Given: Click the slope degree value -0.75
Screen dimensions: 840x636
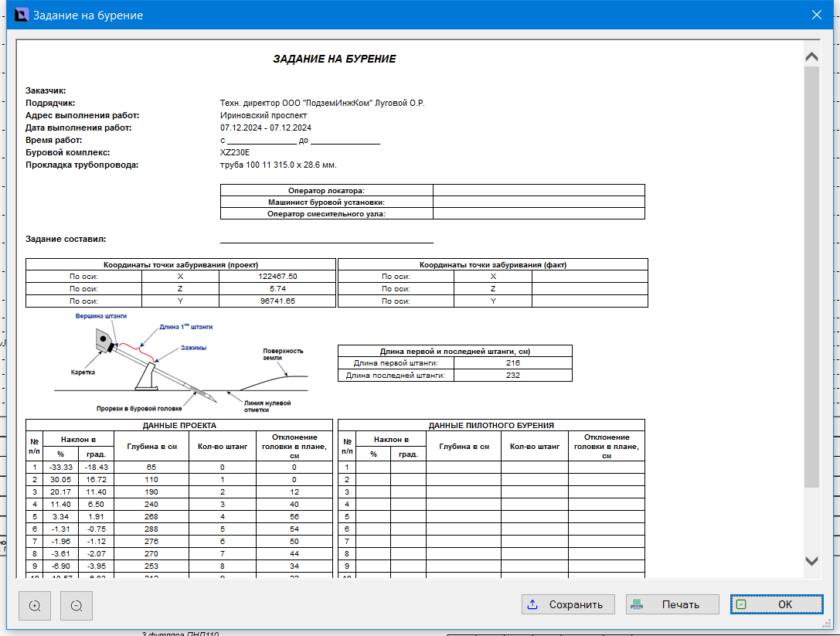Looking at the screenshot, I should click(x=96, y=529).
